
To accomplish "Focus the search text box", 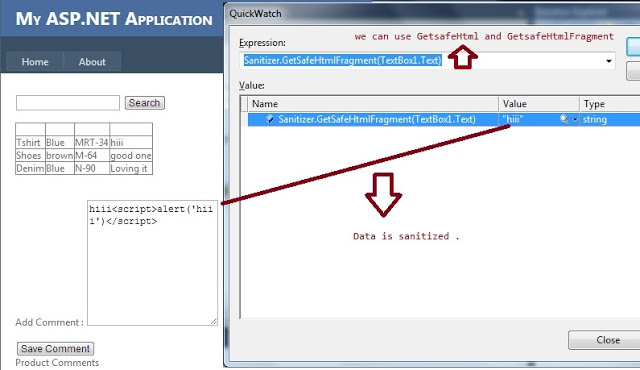I will (68, 103).
